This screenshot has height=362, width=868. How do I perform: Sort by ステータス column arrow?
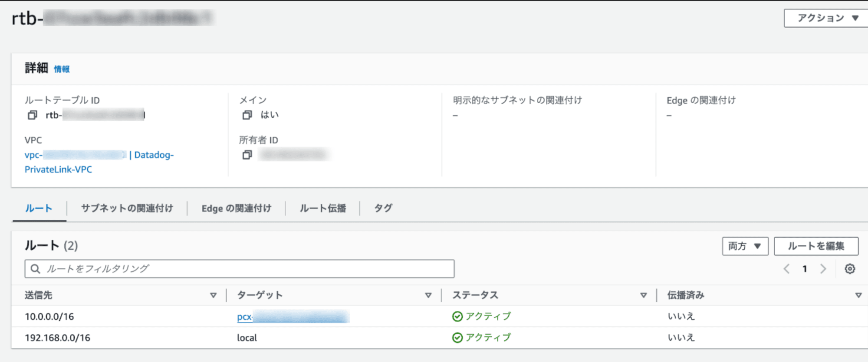coord(644,295)
